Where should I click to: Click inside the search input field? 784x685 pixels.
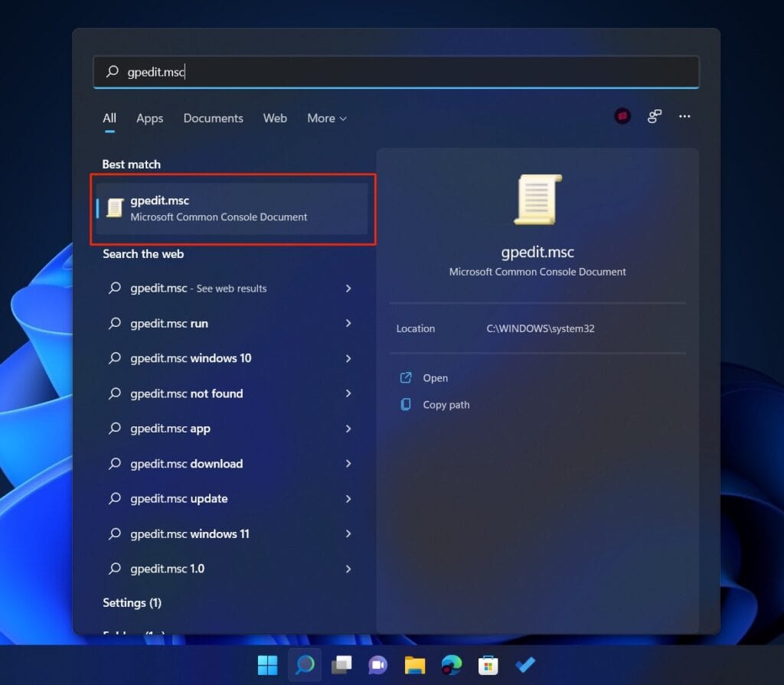306,71
